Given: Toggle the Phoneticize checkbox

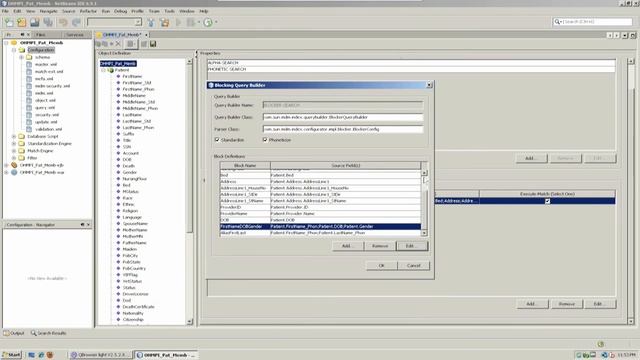Looking at the screenshot, I should point(265,140).
